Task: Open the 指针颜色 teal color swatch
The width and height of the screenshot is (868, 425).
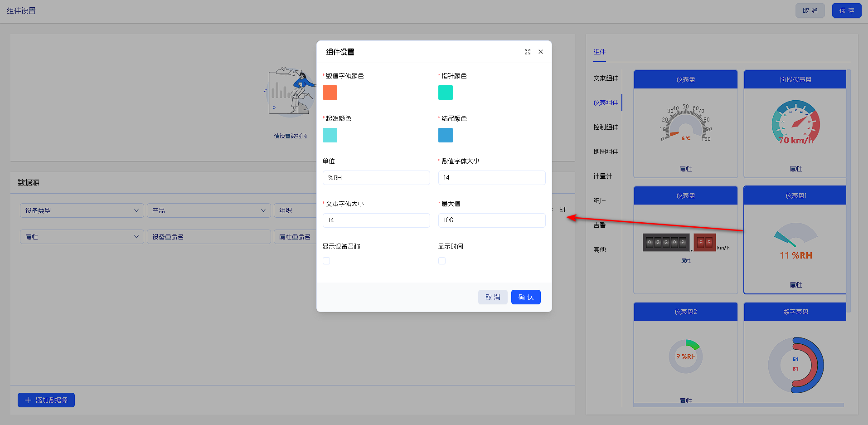Action: click(x=446, y=93)
